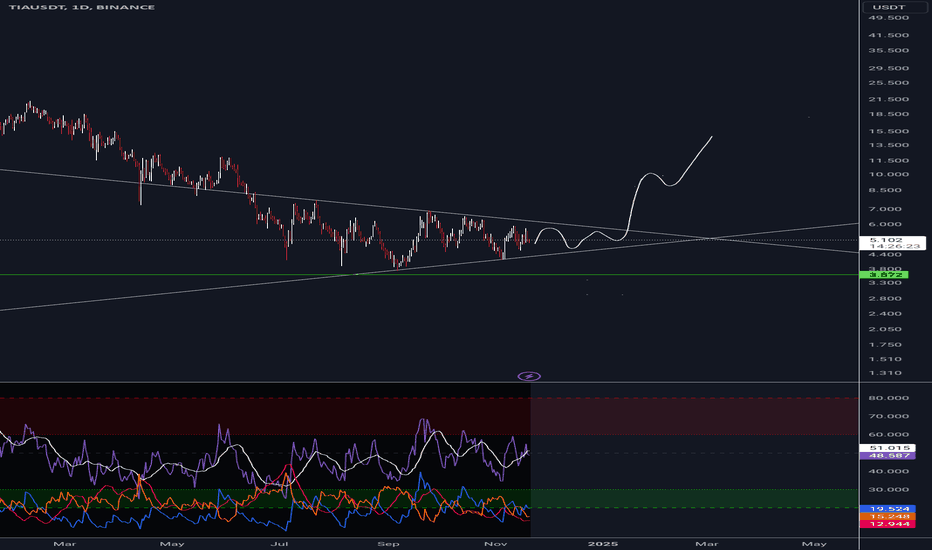Click the 41.500 price axis label
Image resolution: width=932 pixels, height=550 pixels.
tap(889, 35)
